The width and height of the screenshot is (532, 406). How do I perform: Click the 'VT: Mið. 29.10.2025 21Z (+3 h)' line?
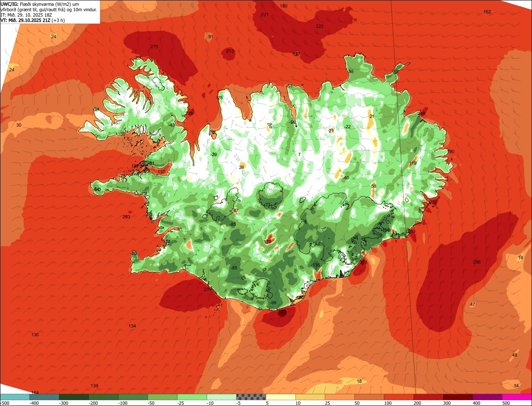tap(32, 20)
